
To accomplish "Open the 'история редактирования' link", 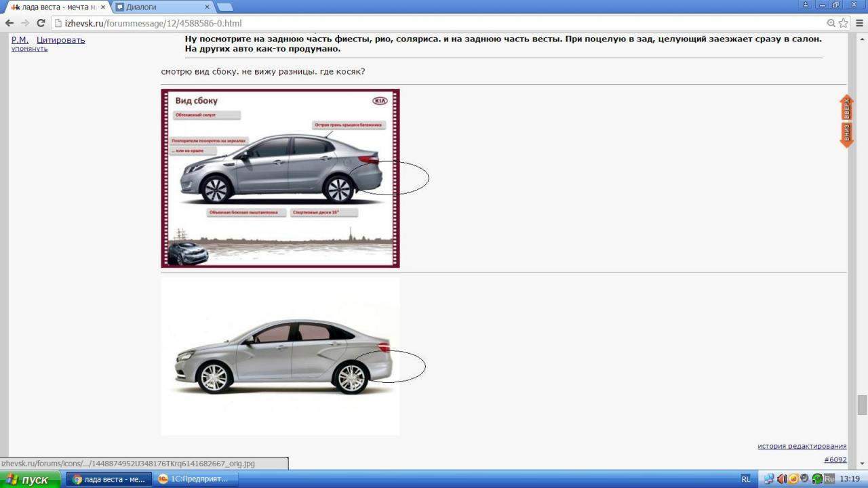I will (x=802, y=446).
